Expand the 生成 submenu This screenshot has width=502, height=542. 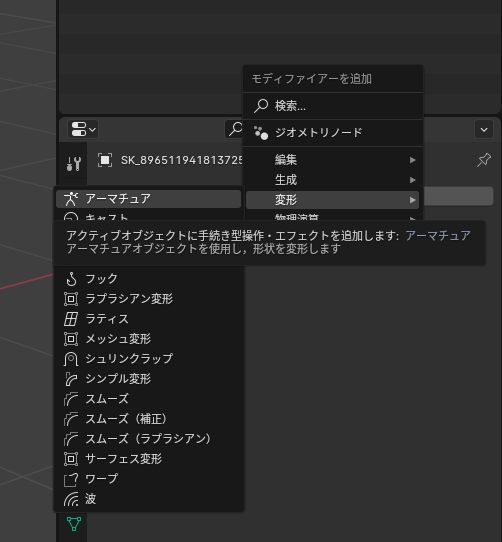(x=333, y=180)
